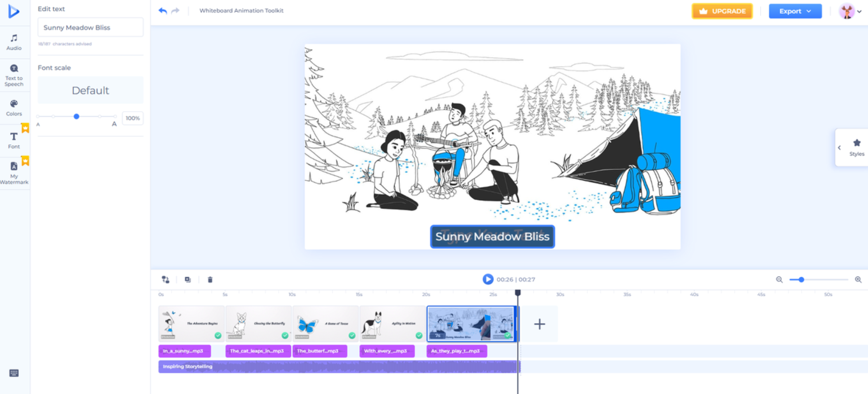
Task: Click the 100% font scale field
Action: (132, 118)
